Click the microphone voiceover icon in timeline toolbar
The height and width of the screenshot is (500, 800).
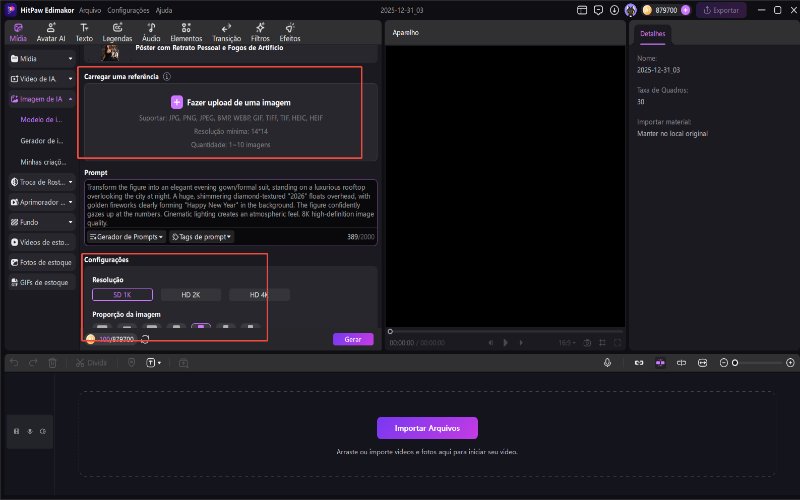coord(607,363)
